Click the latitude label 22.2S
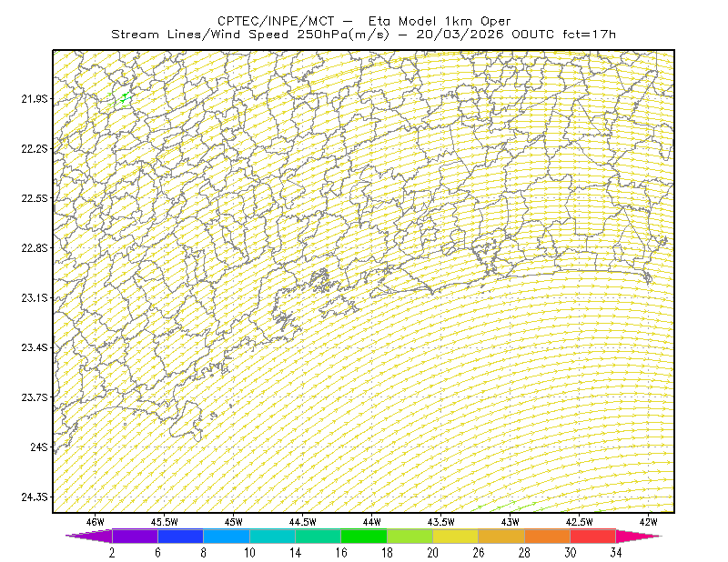This screenshot has width=728, height=562. 35,148
